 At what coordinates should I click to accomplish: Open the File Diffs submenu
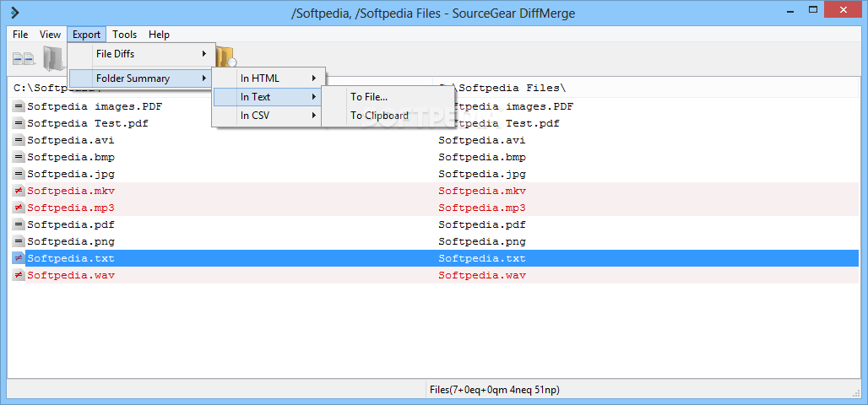click(x=141, y=54)
